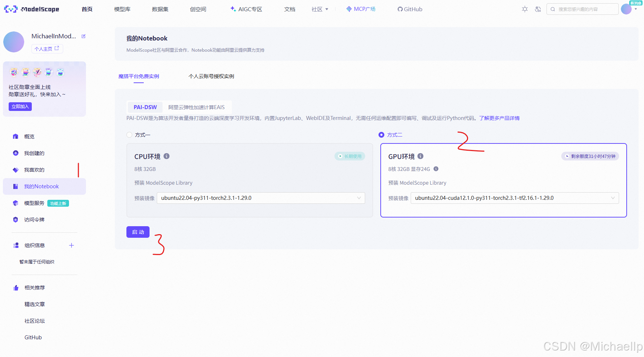The width and height of the screenshot is (644, 357).
Task: Open the 个人主页 link
Action: 47,49
